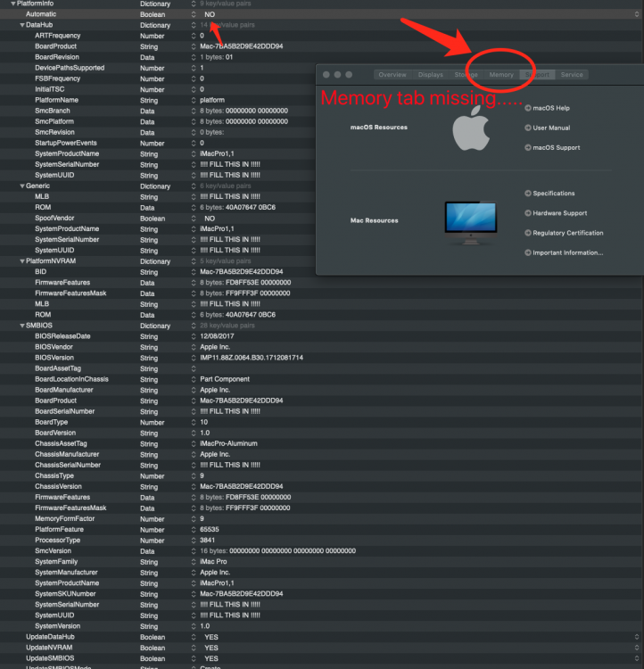Click the macOS Help arrow icon

[x=528, y=108]
